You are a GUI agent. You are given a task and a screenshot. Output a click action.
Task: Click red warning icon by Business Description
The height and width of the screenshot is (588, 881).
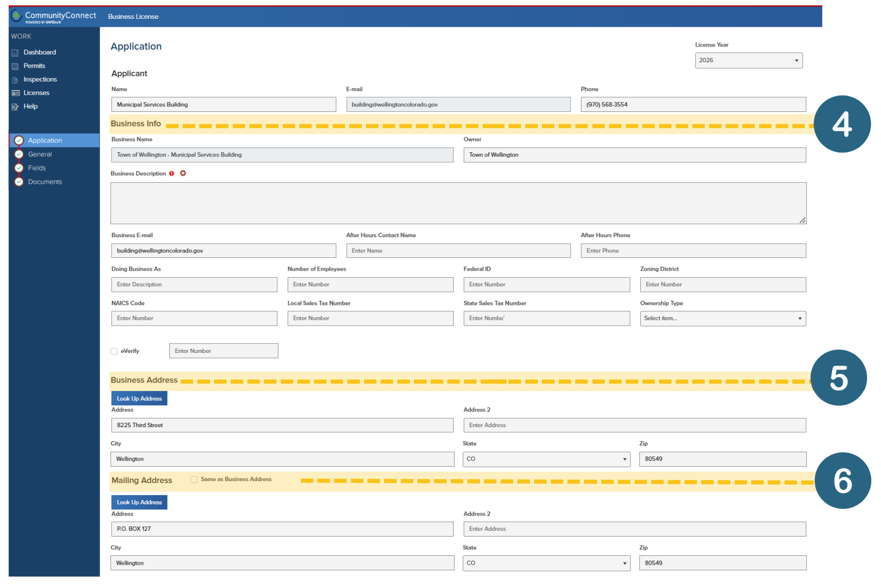point(172,174)
